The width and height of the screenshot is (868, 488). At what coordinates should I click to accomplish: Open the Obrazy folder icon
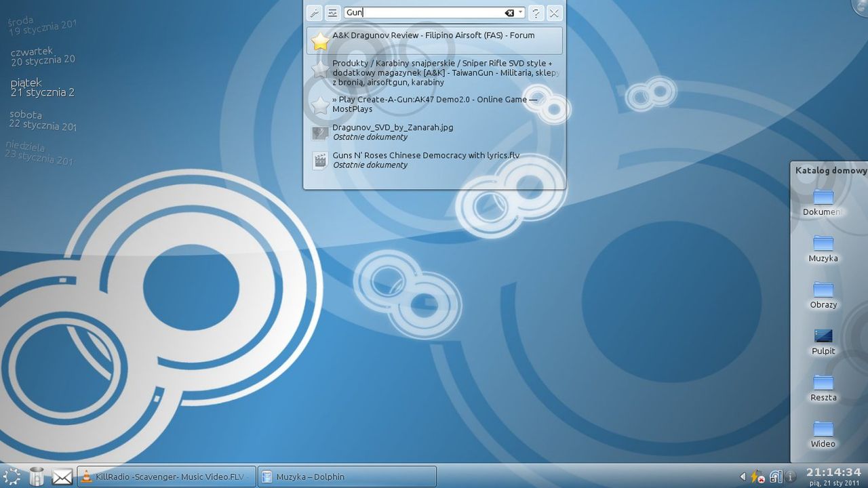click(823, 289)
